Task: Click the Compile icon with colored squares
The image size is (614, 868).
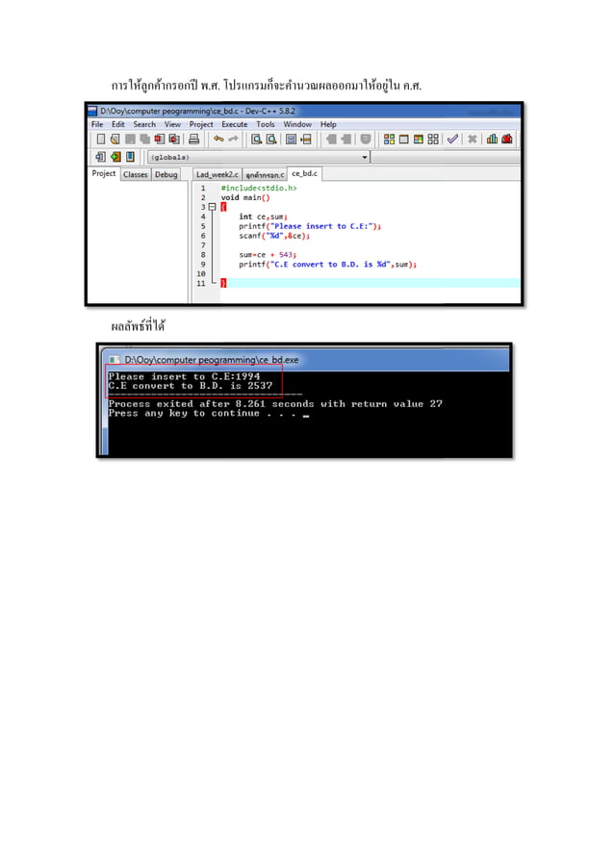Action: [x=389, y=139]
